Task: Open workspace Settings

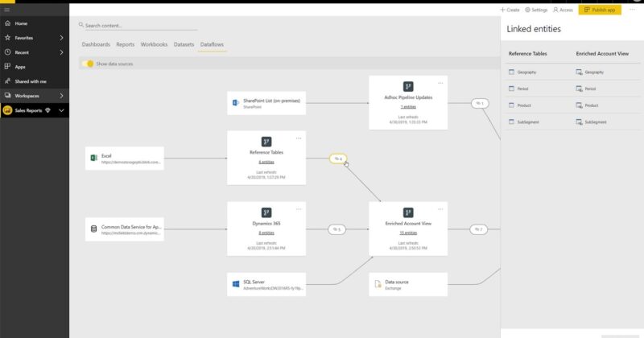Action: pyautogui.click(x=536, y=10)
